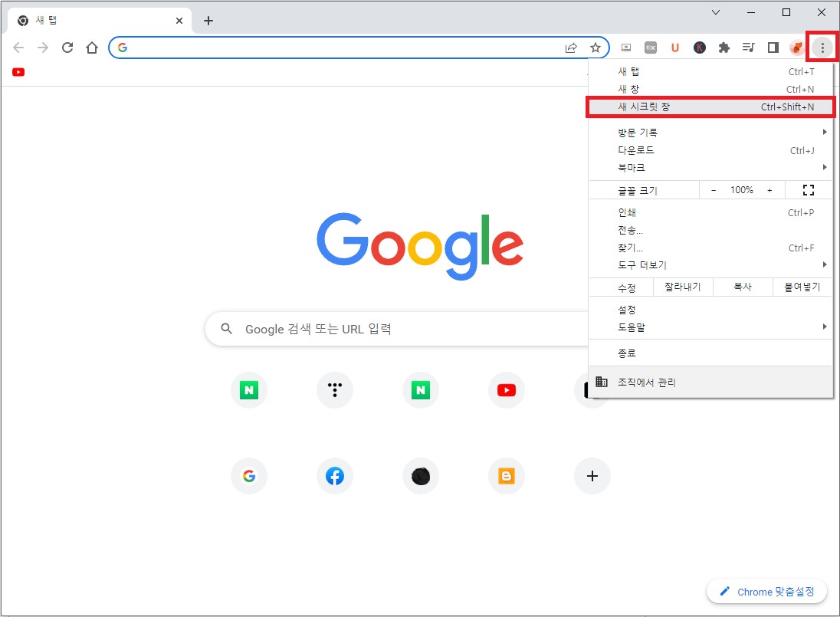
Task: Go back using the back arrow
Action: 18,48
